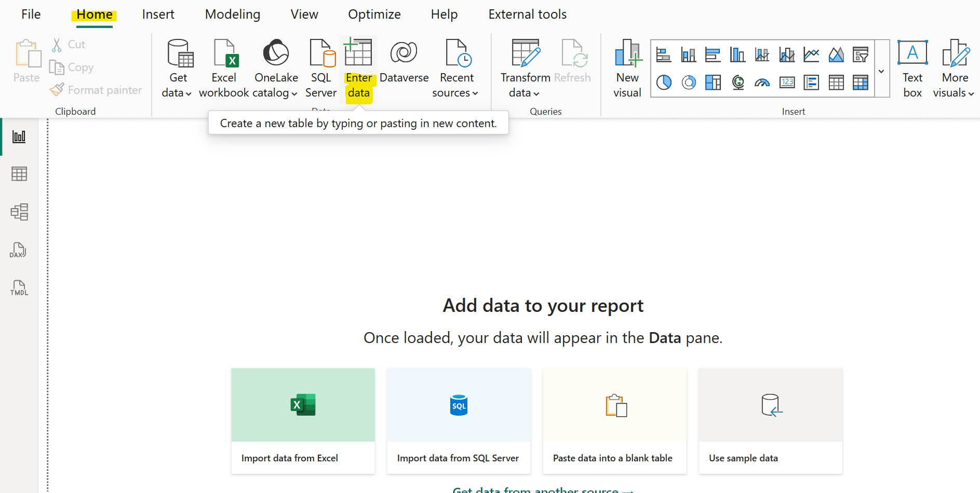
Task: Insert a donut chart visual
Action: click(x=689, y=83)
